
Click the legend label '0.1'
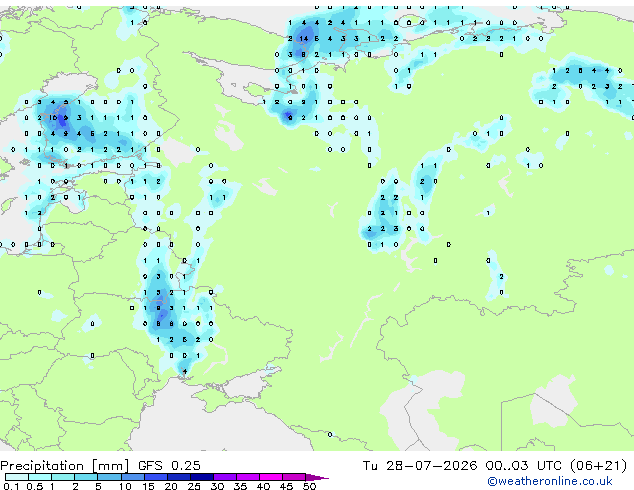click(11, 486)
